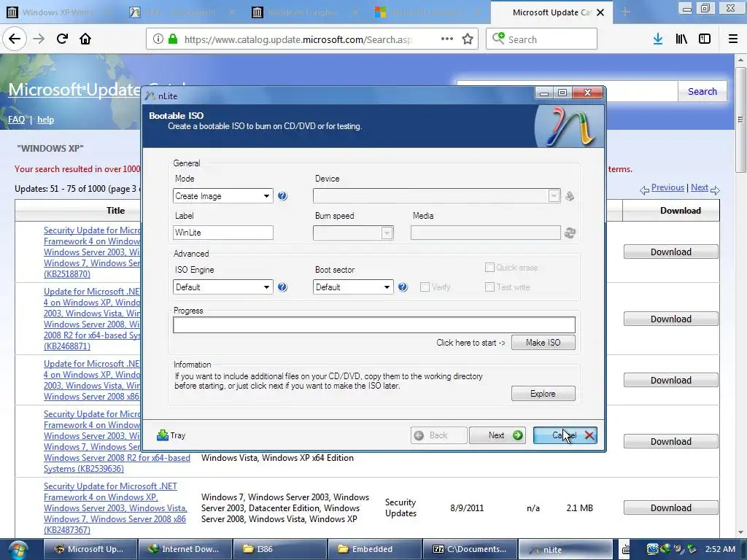This screenshot has width=747, height=560.
Task: Open a new Firefox tab
Action: (625, 12)
